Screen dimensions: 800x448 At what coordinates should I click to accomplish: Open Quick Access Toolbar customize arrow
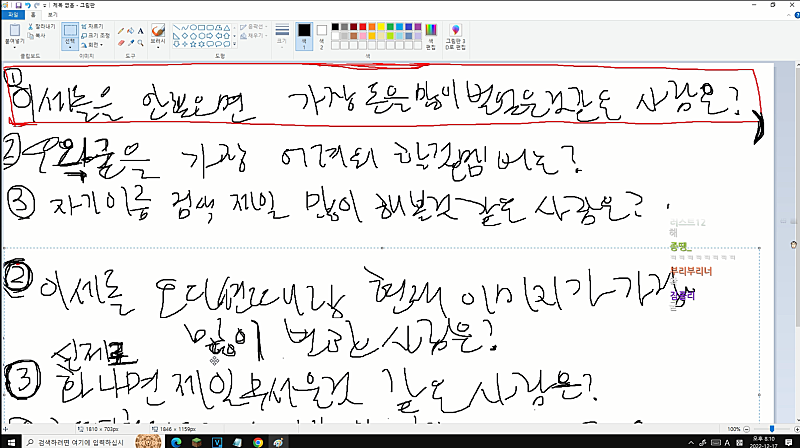[45, 5]
